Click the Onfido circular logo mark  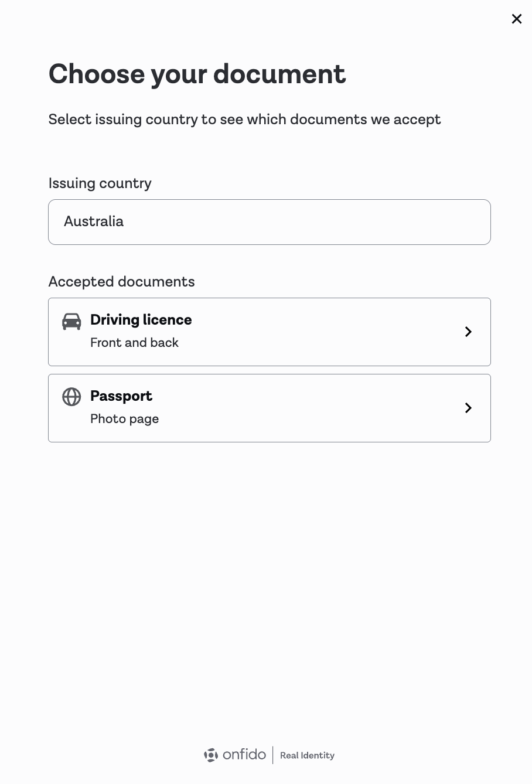click(x=211, y=755)
